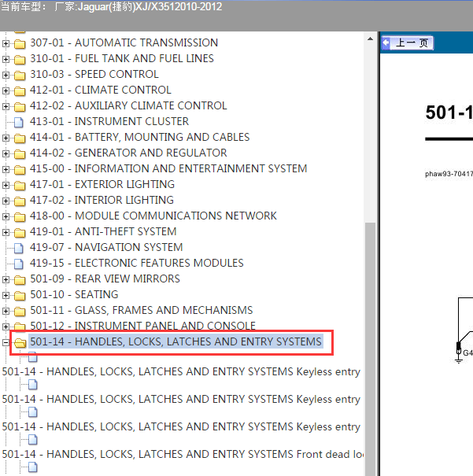This screenshot has height=476, width=473.
Task: Open 419-07 Navigation System page
Action: 106,247
